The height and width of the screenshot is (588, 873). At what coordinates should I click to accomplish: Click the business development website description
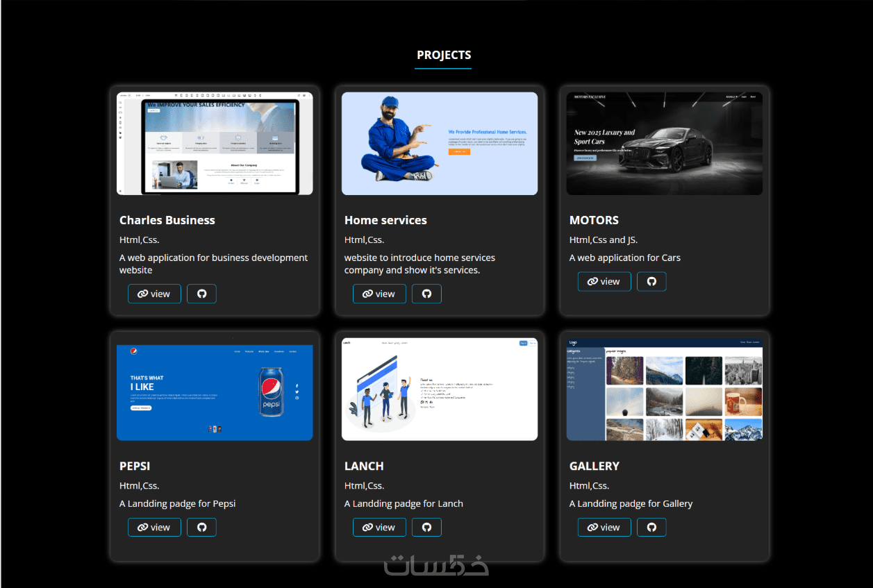214,264
